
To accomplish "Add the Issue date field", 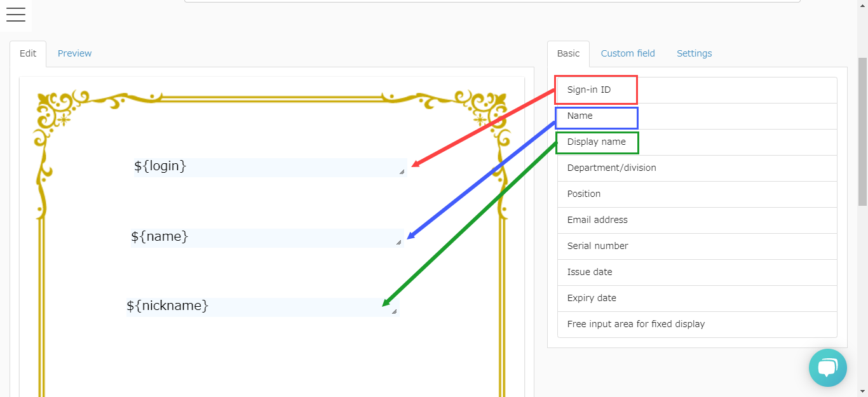I will click(x=589, y=272).
